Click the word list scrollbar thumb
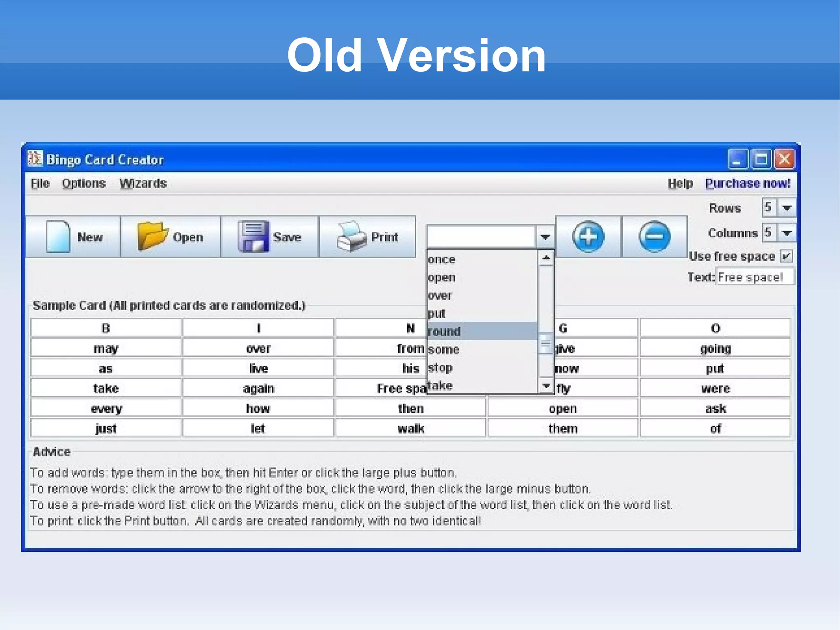Viewport: 840px width, 630px height. tap(546, 343)
